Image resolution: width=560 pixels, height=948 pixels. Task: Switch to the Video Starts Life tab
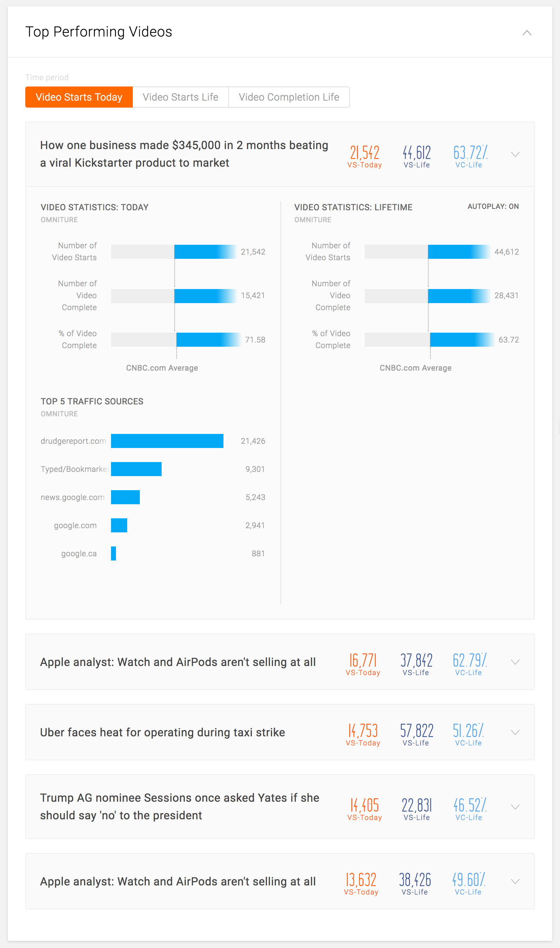(180, 97)
